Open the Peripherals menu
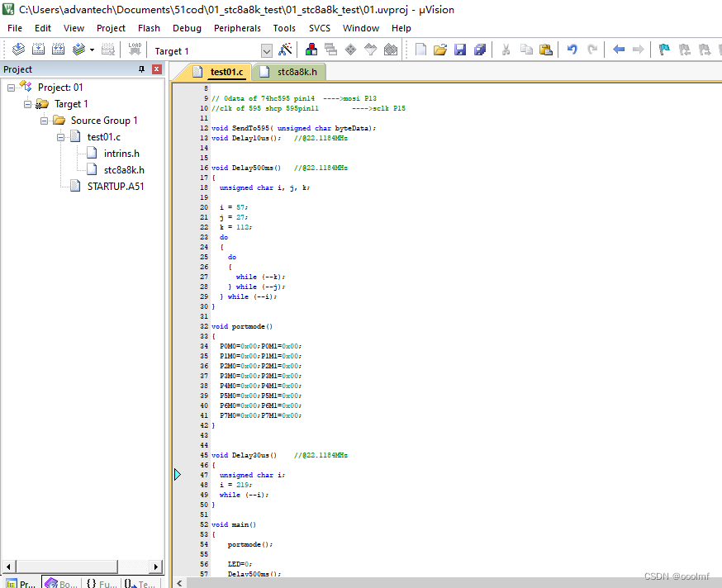Image resolution: width=722 pixels, height=588 pixels. [237, 27]
